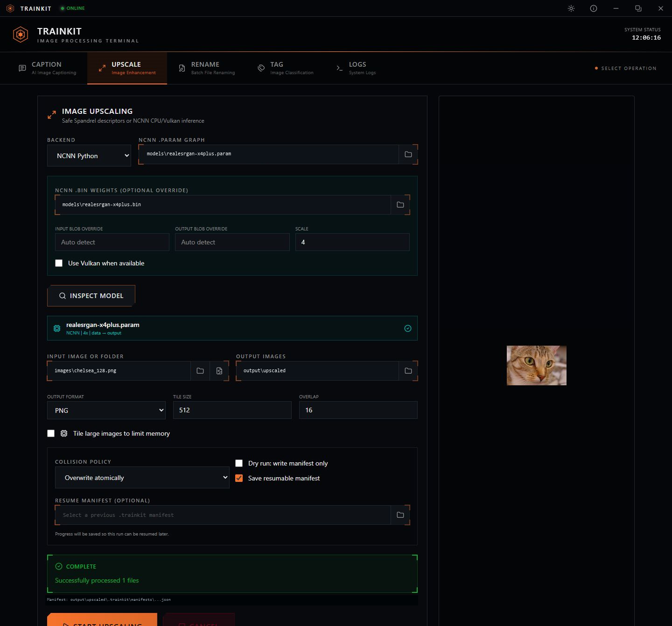Browse for NCNN .param graph file
This screenshot has height=626, width=672.
(x=408, y=154)
